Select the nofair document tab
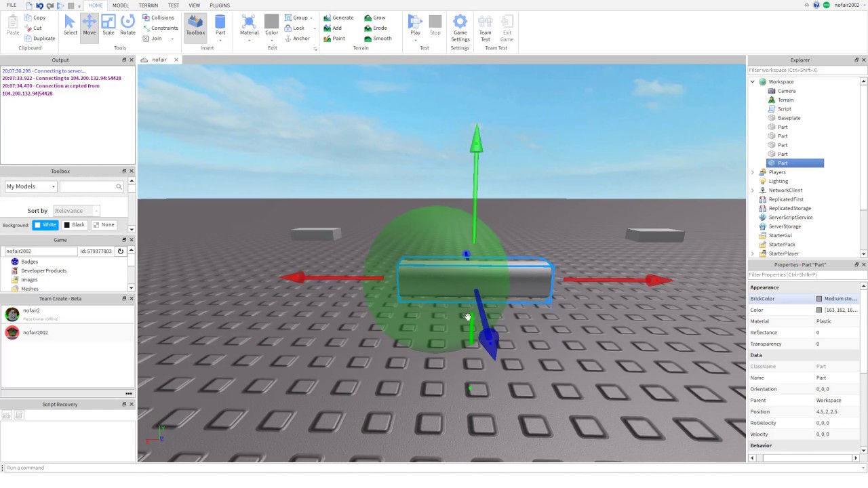This screenshot has height=488, width=868. pyautogui.click(x=159, y=60)
